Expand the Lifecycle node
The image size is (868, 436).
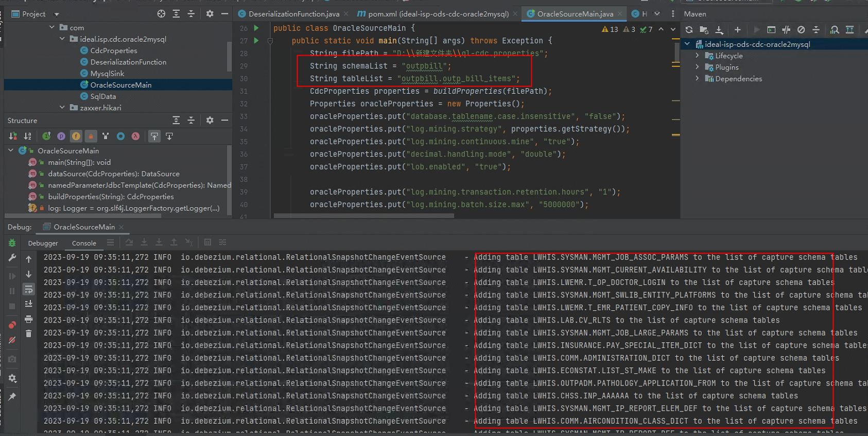pyautogui.click(x=698, y=56)
